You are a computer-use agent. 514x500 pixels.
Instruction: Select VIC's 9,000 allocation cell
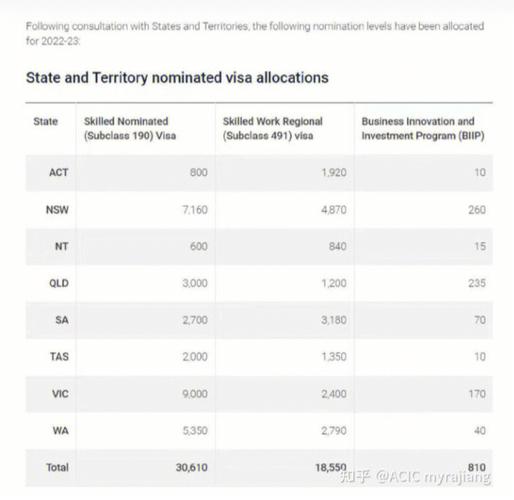coord(195,394)
